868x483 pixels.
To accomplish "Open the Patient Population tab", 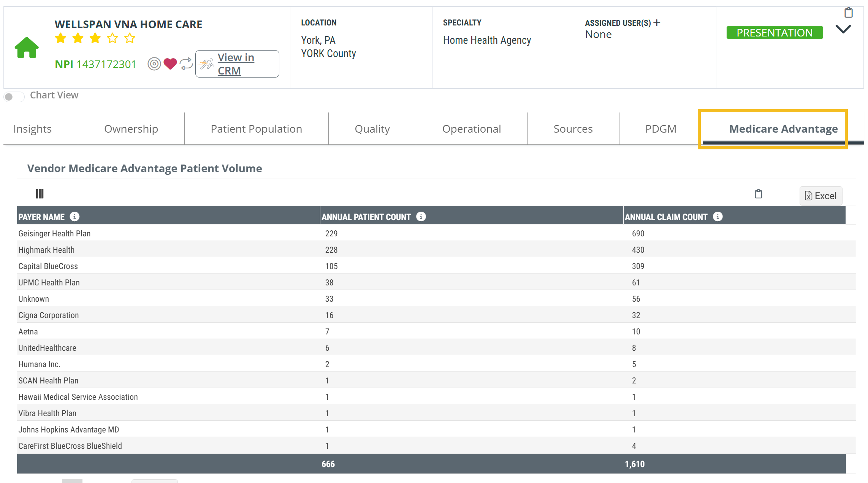I will tap(257, 129).
